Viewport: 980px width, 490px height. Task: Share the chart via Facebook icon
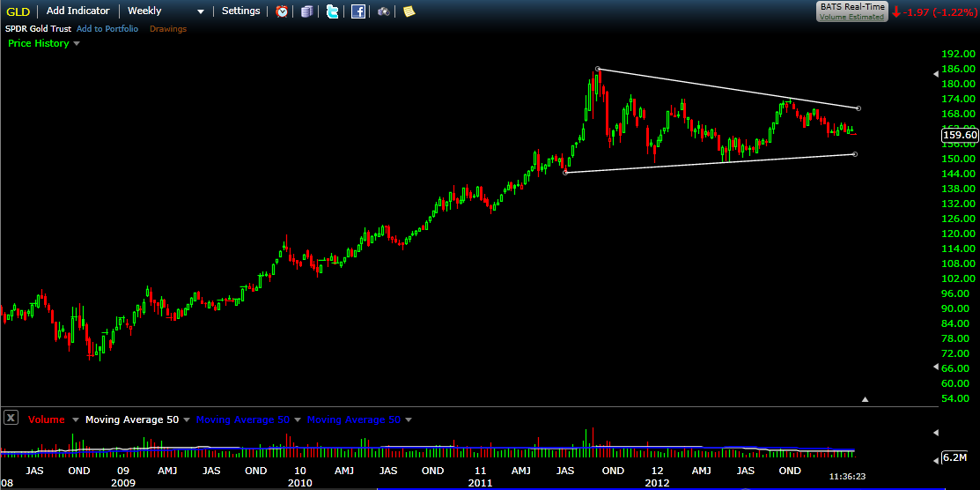[358, 11]
